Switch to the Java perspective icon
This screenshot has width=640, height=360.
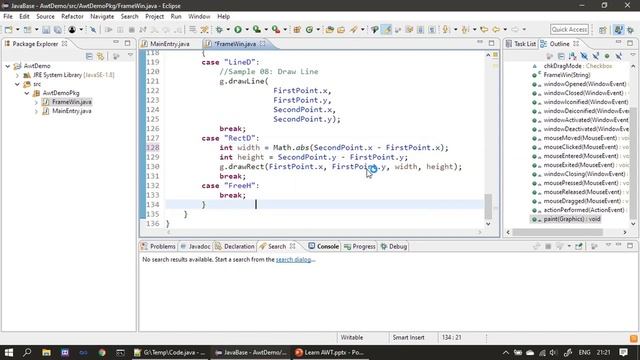tap(619, 30)
